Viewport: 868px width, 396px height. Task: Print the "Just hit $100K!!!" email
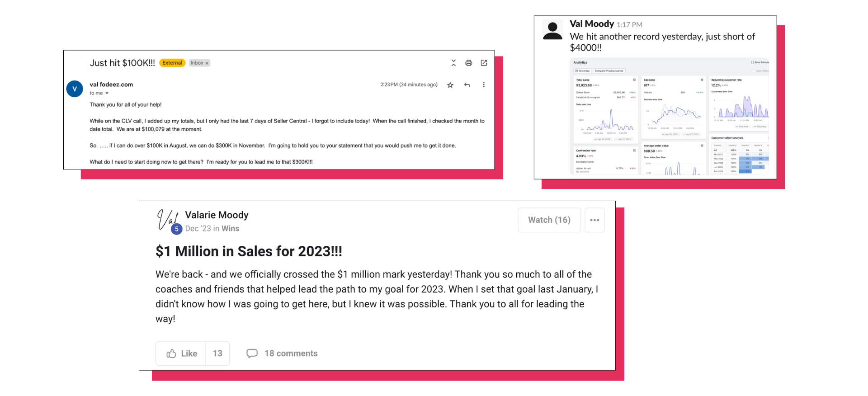469,63
